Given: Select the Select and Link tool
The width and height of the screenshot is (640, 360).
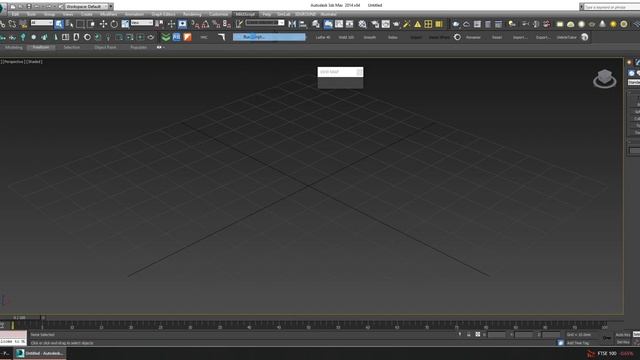Looking at the screenshot, I should click(2, 24).
